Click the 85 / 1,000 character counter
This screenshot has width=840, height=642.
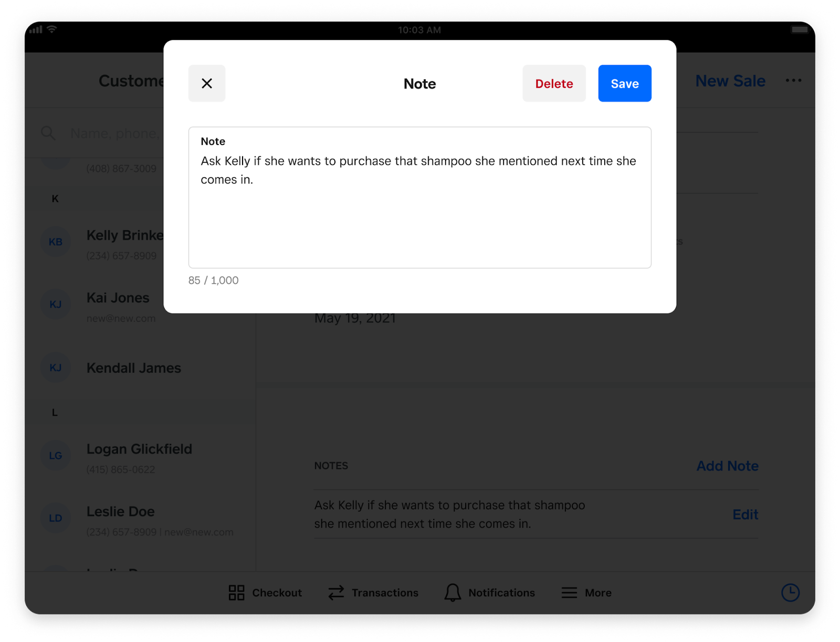(x=213, y=280)
